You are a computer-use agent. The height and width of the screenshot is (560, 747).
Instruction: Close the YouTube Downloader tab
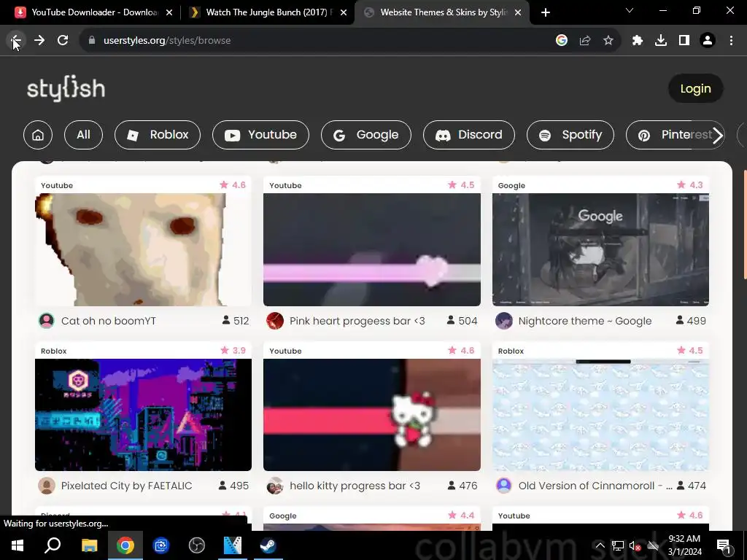coord(169,12)
